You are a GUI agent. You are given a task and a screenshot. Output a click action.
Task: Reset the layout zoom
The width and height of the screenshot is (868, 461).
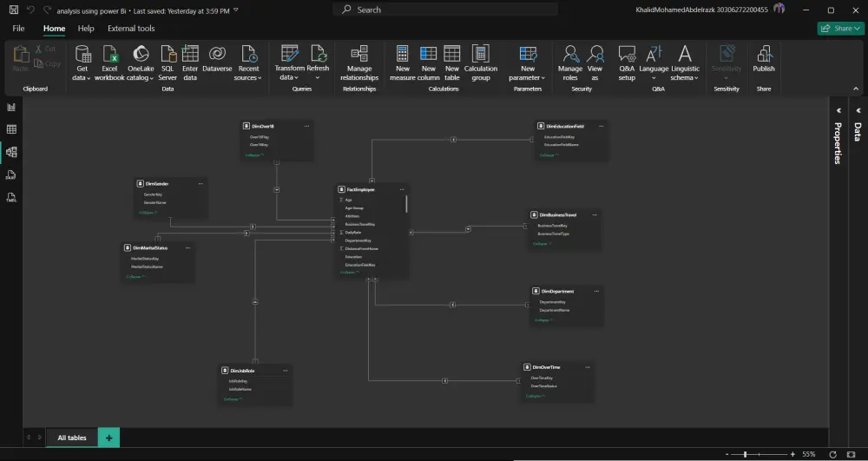coord(832,454)
